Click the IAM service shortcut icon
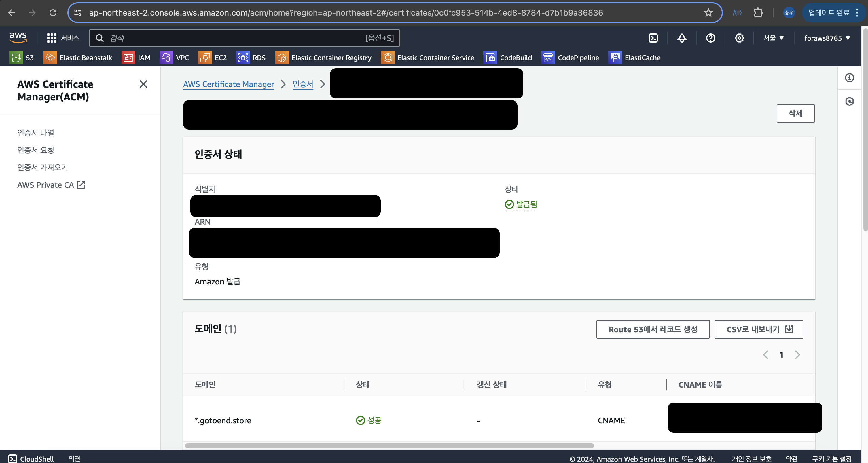The height and width of the screenshot is (463, 868). click(x=128, y=58)
